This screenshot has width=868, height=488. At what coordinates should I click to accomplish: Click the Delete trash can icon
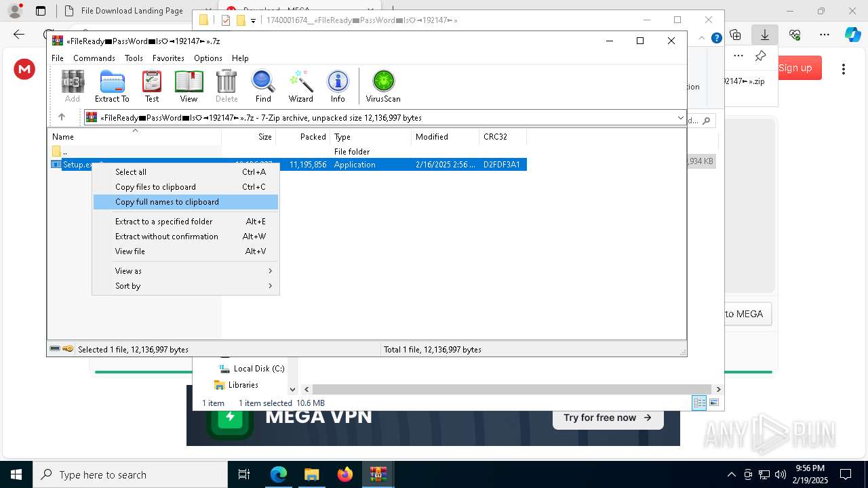click(226, 86)
